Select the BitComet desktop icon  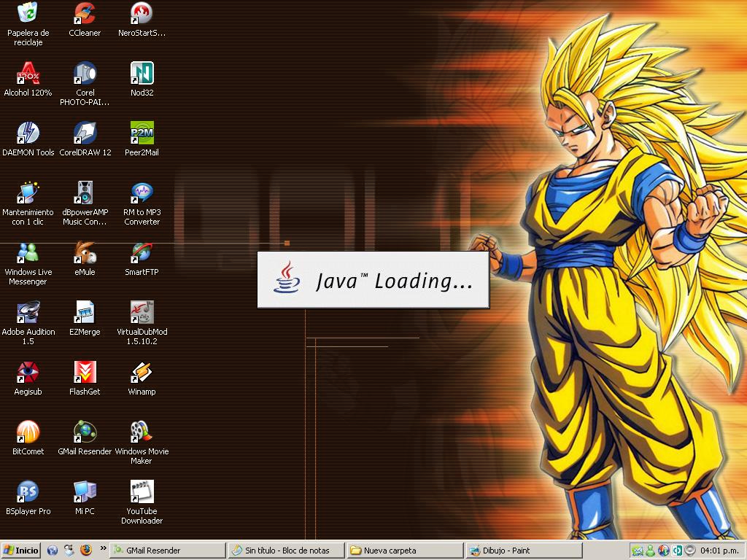pyautogui.click(x=28, y=432)
